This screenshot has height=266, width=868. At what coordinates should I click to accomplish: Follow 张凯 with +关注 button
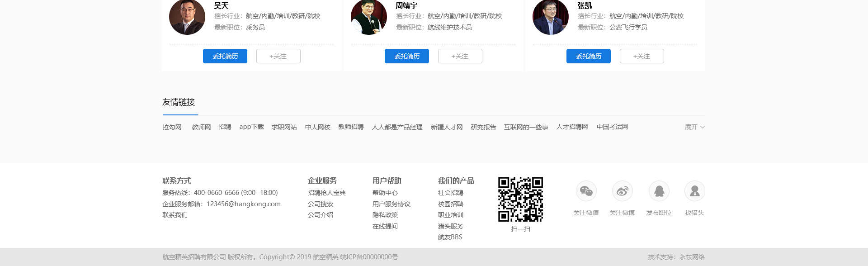pyautogui.click(x=642, y=56)
